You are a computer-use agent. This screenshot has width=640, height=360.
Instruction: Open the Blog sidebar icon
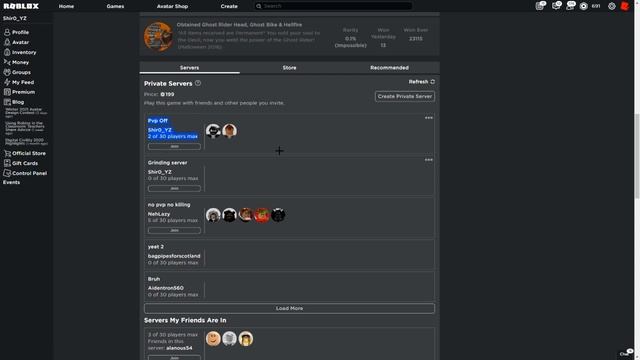[x=7, y=102]
